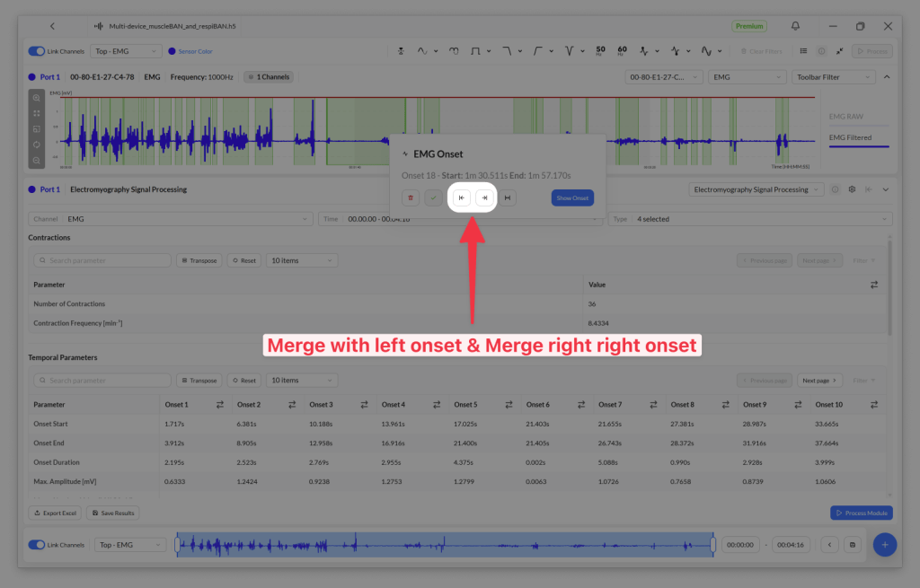Click the Show Onset button
This screenshot has width=920, height=588.
tap(572, 197)
